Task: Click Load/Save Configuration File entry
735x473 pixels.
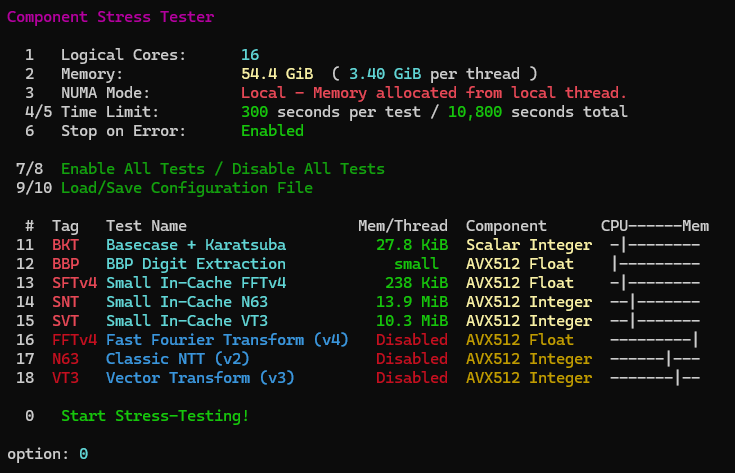Action: click(187, 188)
